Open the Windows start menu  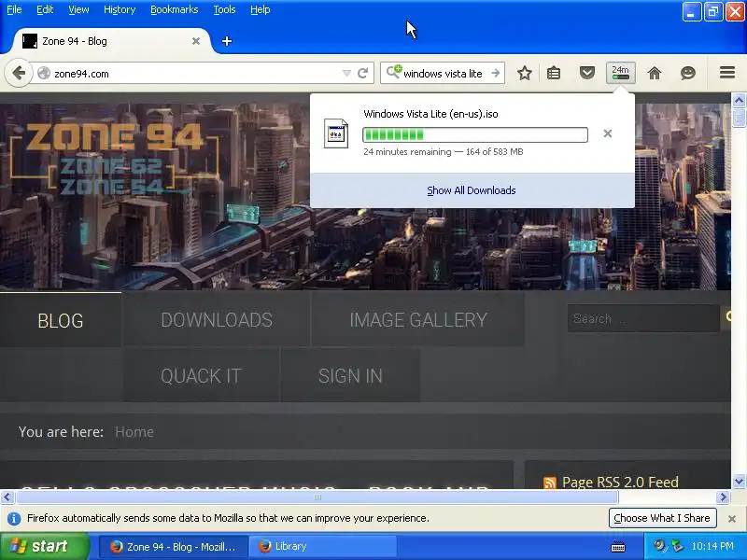pyautogui.click(x=44, y=546)
